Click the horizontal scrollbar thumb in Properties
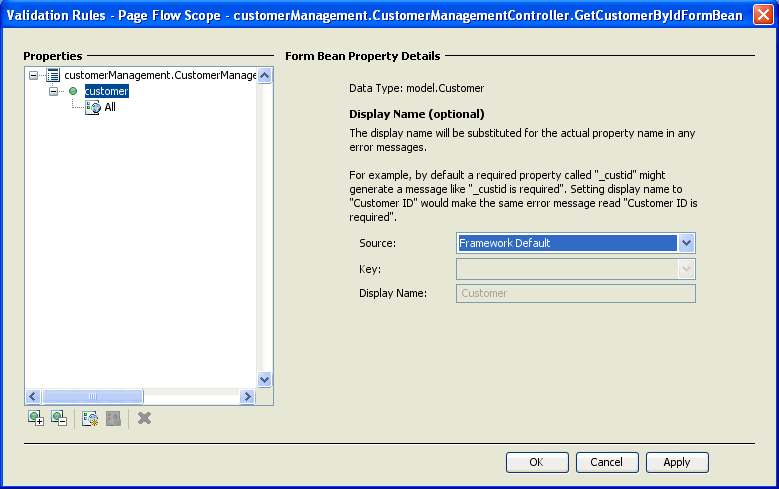The height and width of the screenshot is (489, 779). (x=93, y=397)
